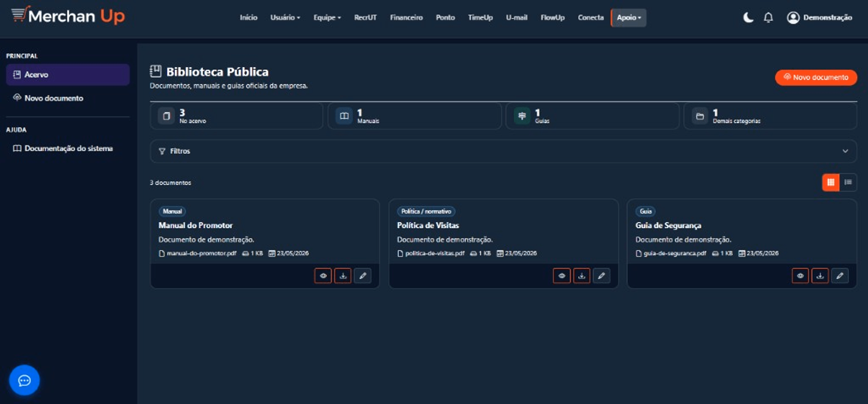Open Novo documento in the sidebar

(x=68, y=98)
